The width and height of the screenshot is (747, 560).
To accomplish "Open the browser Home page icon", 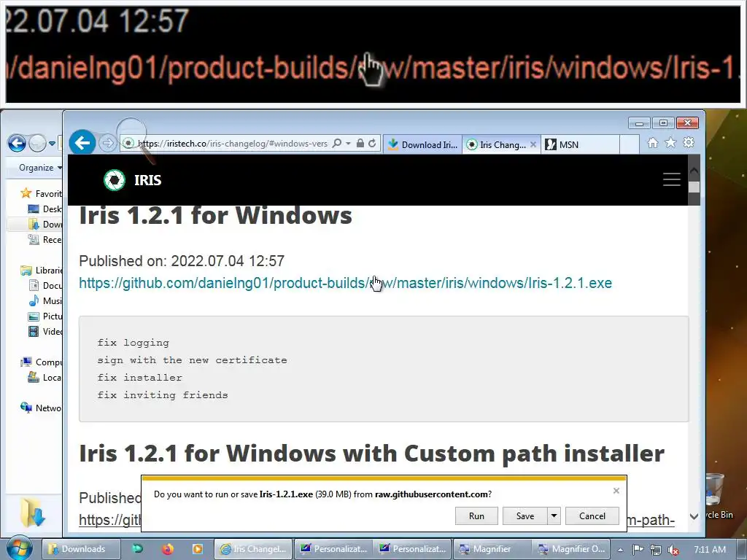I will (653, 142).
